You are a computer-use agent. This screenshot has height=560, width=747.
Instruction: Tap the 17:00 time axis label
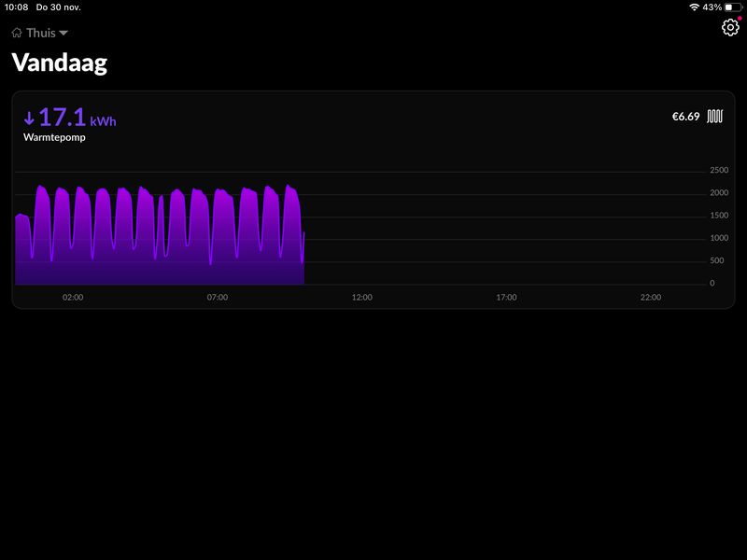(506, 297)
